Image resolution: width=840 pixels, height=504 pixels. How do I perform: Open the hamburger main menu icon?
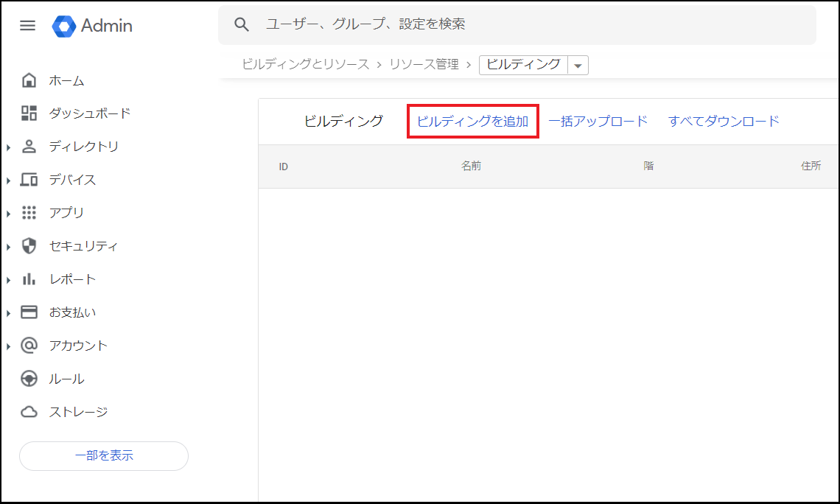[x=27, y=26]
